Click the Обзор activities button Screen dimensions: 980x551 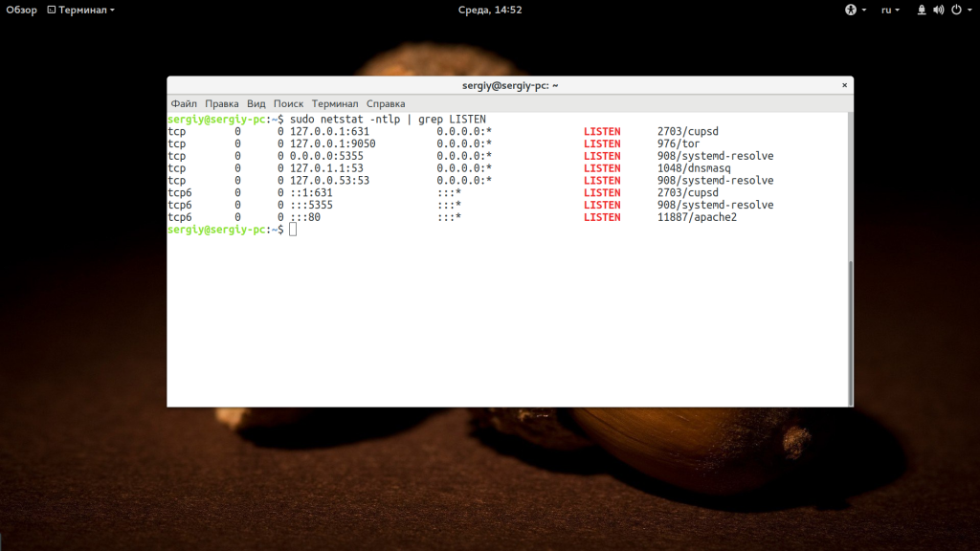pos(21,10)
